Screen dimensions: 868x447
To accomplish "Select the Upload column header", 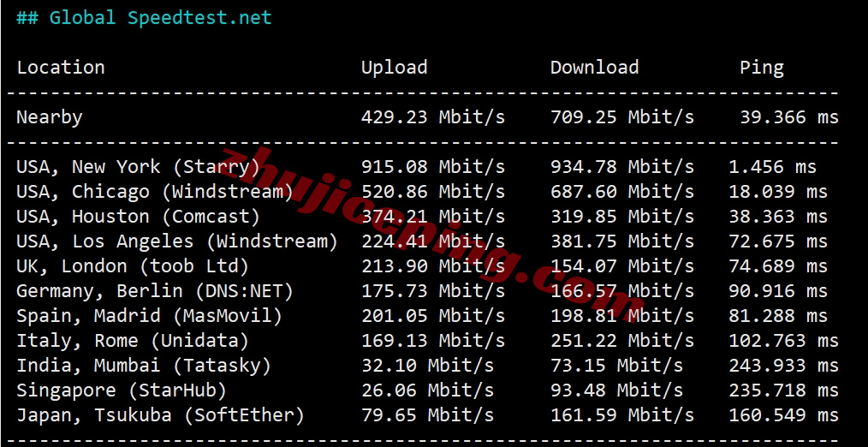I will coord(394,68).
